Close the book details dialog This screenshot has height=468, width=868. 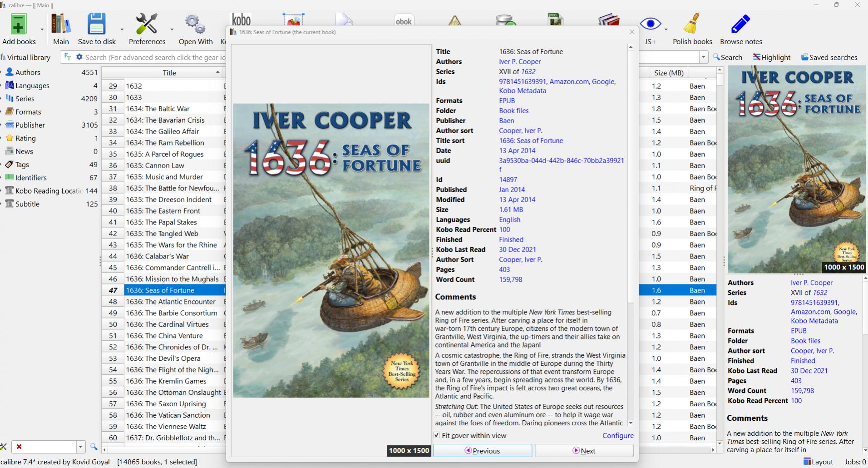click(631, 32)
